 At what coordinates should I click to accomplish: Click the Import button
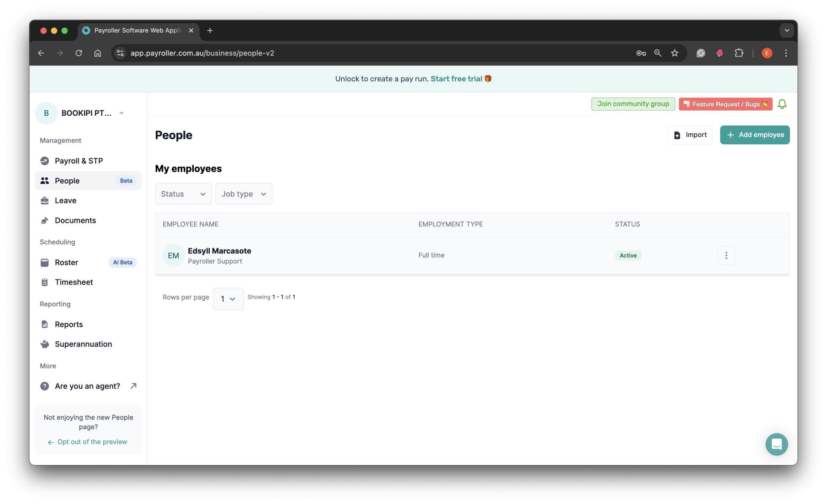(690, 134)
